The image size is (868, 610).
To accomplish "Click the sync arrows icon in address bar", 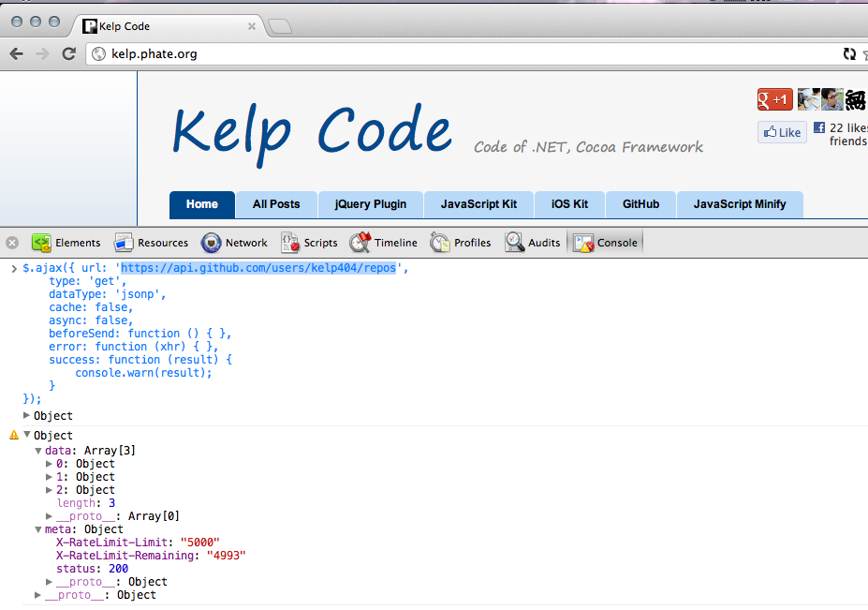I will (849, 53).
